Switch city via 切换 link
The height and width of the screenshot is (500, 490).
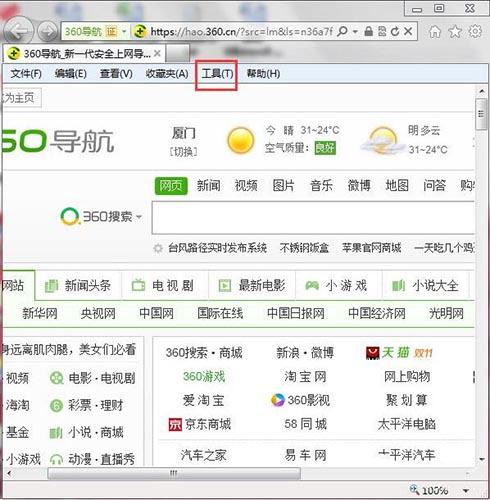pos(183,152)
